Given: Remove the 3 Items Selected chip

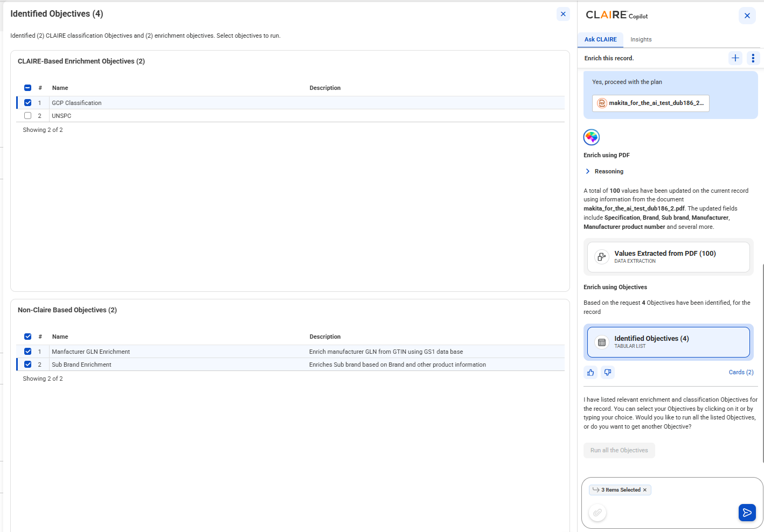Looking at the screenshot, I should click(x=645, y=490).
